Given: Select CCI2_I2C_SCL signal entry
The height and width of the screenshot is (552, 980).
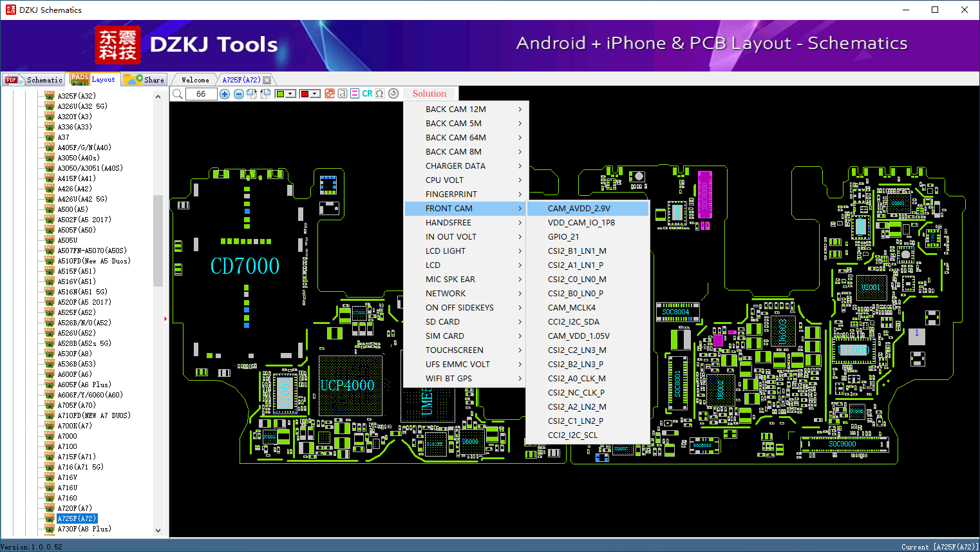Looking at the screenshot, I should click(x=588, y=435).
